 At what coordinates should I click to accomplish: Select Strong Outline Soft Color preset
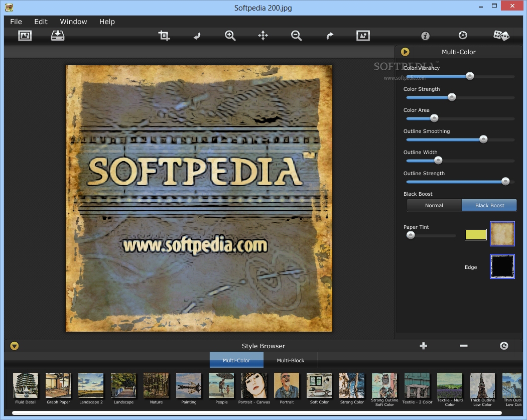pos(384,389)
